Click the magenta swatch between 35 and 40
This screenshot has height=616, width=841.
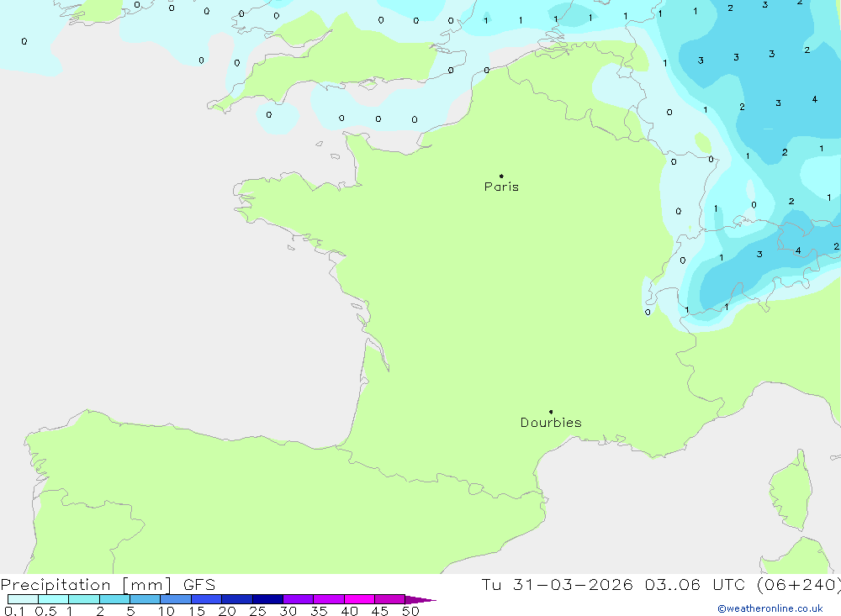(x=329, y=599)
